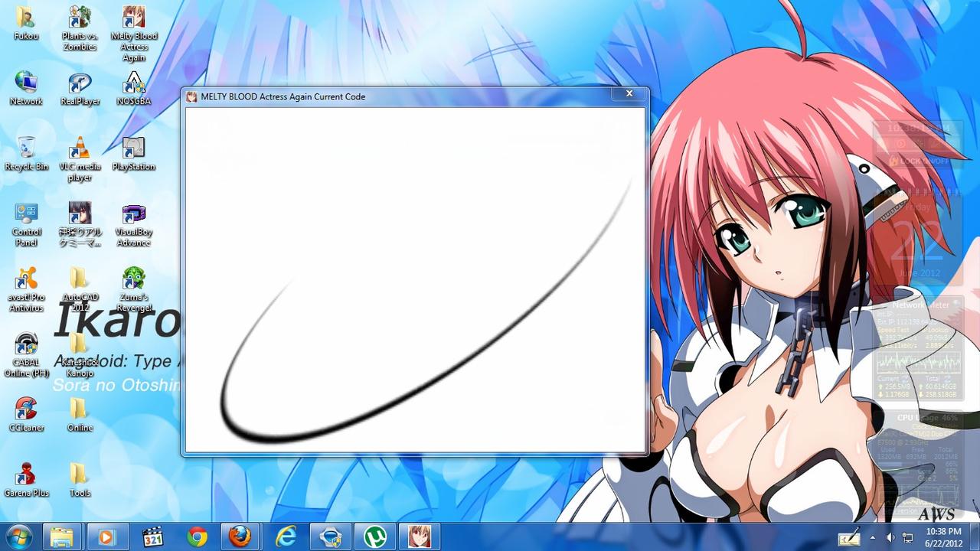Select the Recycle Bin icon
The height and width of the screenshot is (551, 980).
27,148
